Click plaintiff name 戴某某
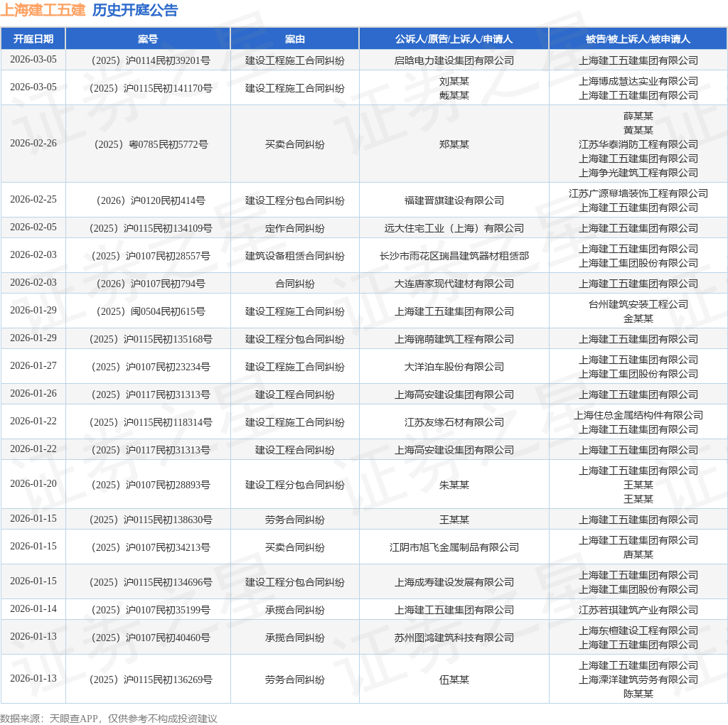 [454, 95]
